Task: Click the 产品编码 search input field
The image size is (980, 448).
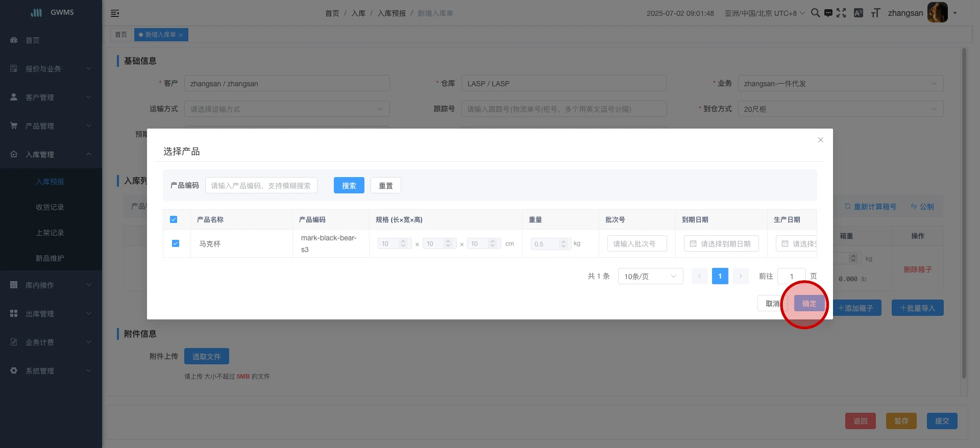Action: coord(261,185)
